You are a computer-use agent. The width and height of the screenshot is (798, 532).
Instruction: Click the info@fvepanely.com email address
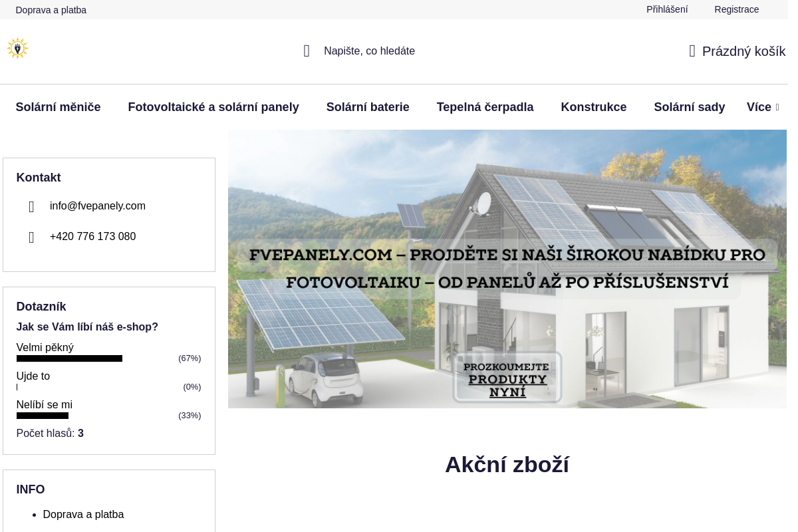click(x=98, y=206)
